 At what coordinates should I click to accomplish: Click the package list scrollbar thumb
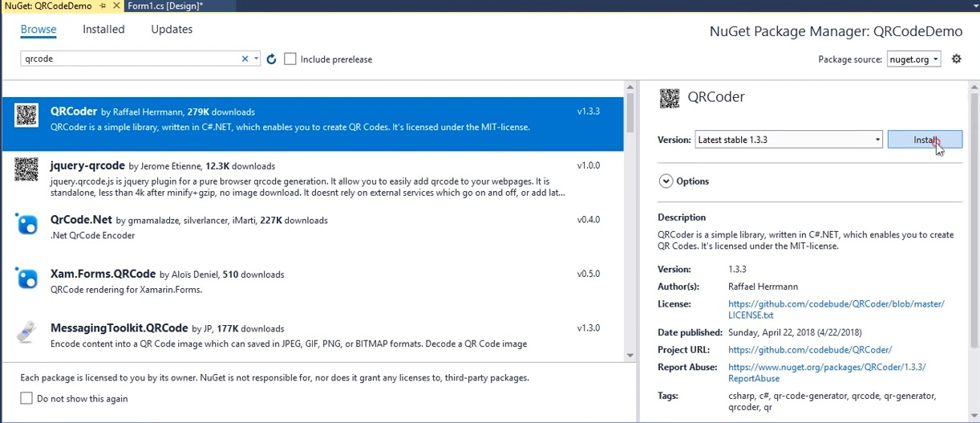[630, 112]
